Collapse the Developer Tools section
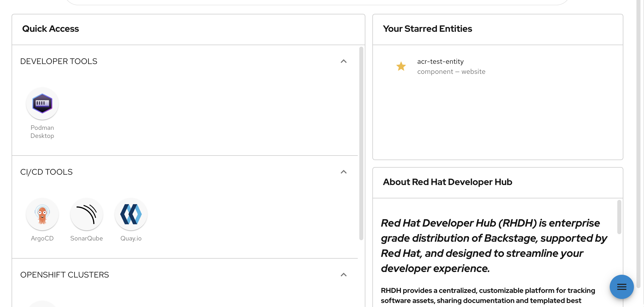The image size is (644, 307). [x=344, y=61]
